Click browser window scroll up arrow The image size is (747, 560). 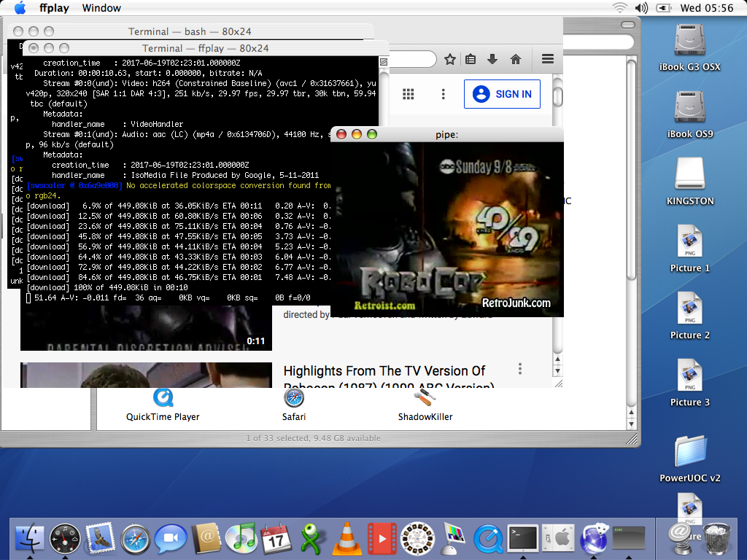coord(557,359)
